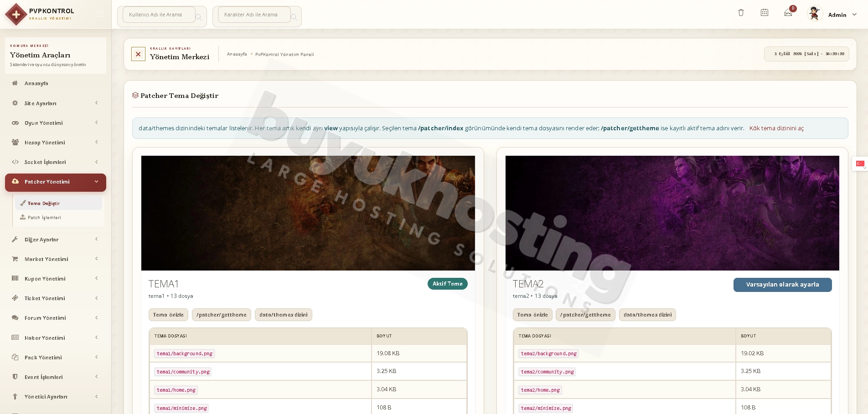The image size is (868, 414).
Task: Click the Kupon Yönetimi barcode icon
Action: click(15, 278)
